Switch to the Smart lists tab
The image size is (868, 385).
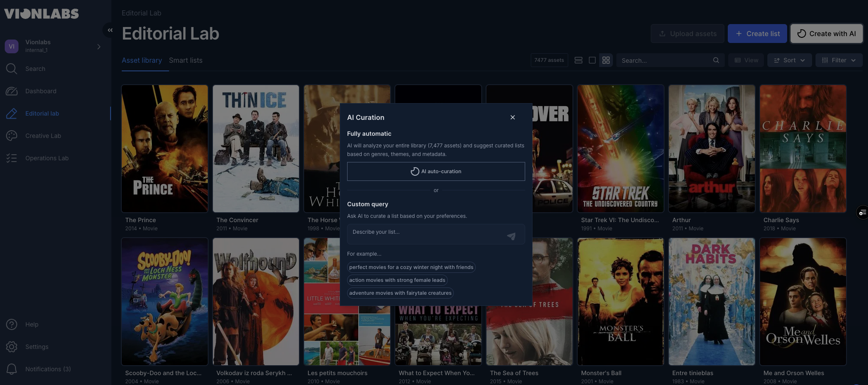point(185,61)
